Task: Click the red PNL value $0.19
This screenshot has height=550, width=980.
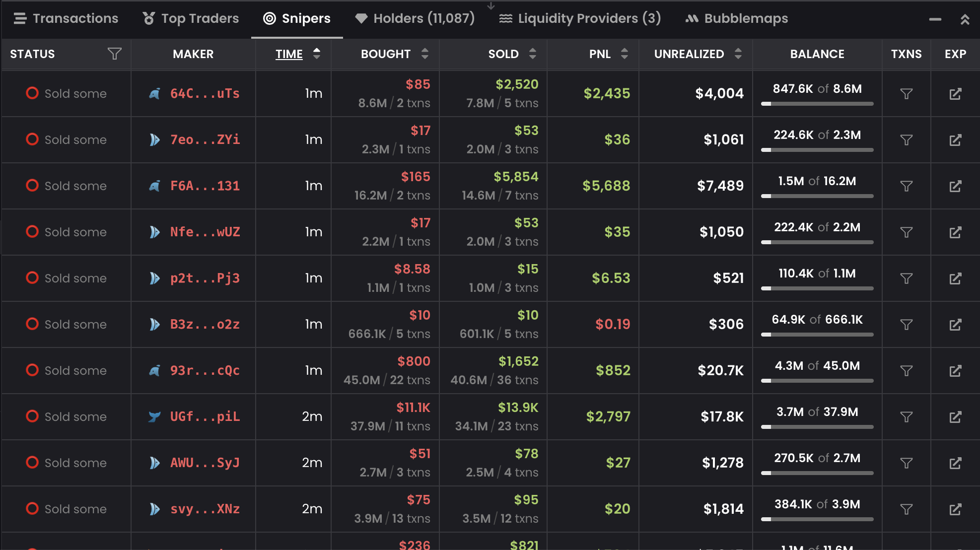Action: [x=613, y=324]
